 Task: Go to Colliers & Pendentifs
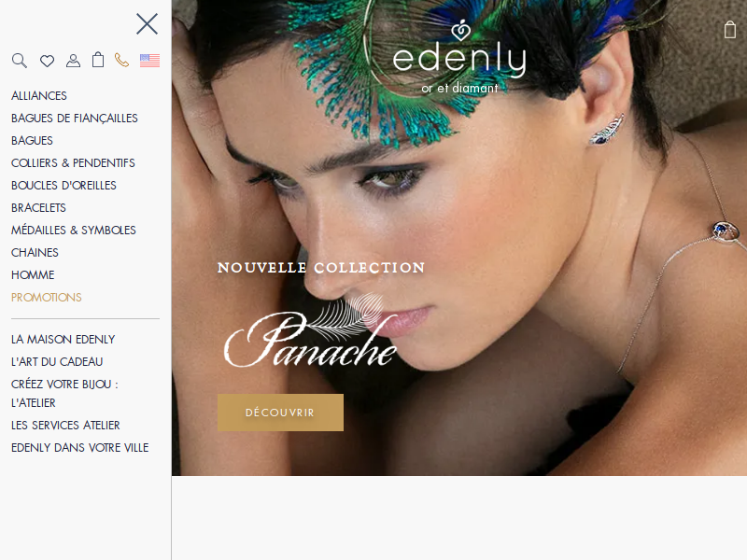pos(73,162)
